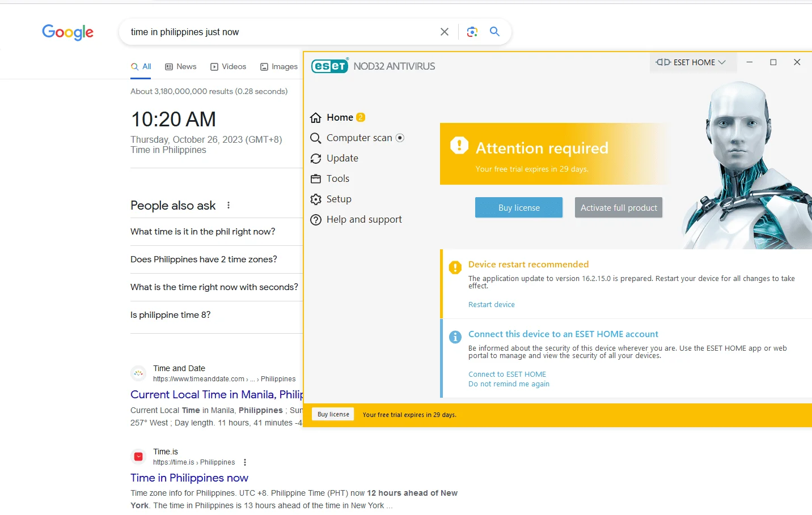The height and width of the screenshot is (515, 812).
Task: Switch to the News tab
Action: point(181,66)
